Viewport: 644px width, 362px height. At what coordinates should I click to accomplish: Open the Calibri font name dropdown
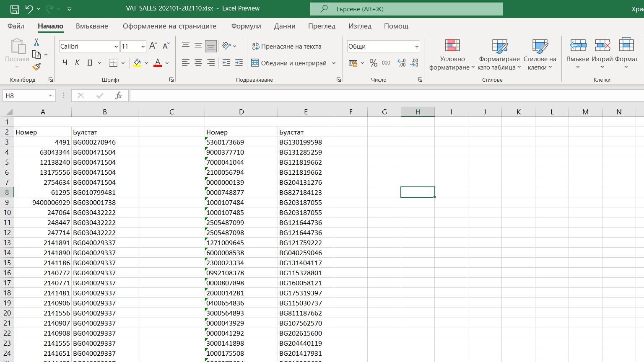click(x=116, y=47)
